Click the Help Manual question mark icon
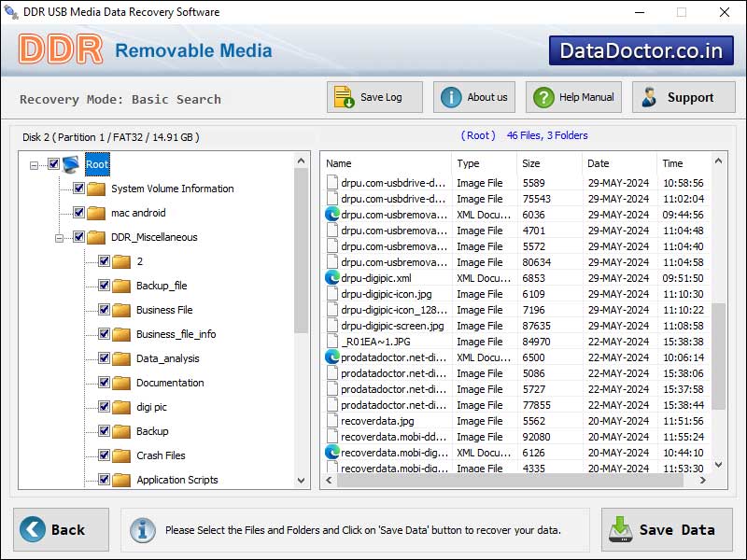The image size is (747, 560). [x=543, y=97]
